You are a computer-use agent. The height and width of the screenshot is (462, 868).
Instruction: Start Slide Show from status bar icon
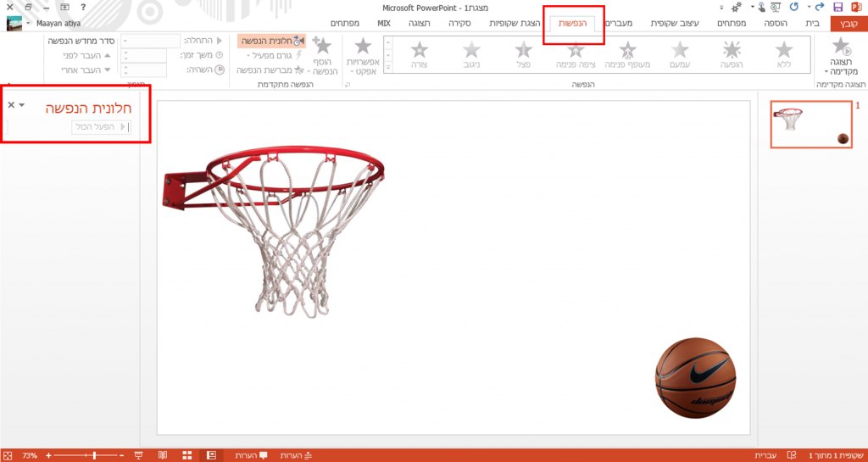click(138, 455)
